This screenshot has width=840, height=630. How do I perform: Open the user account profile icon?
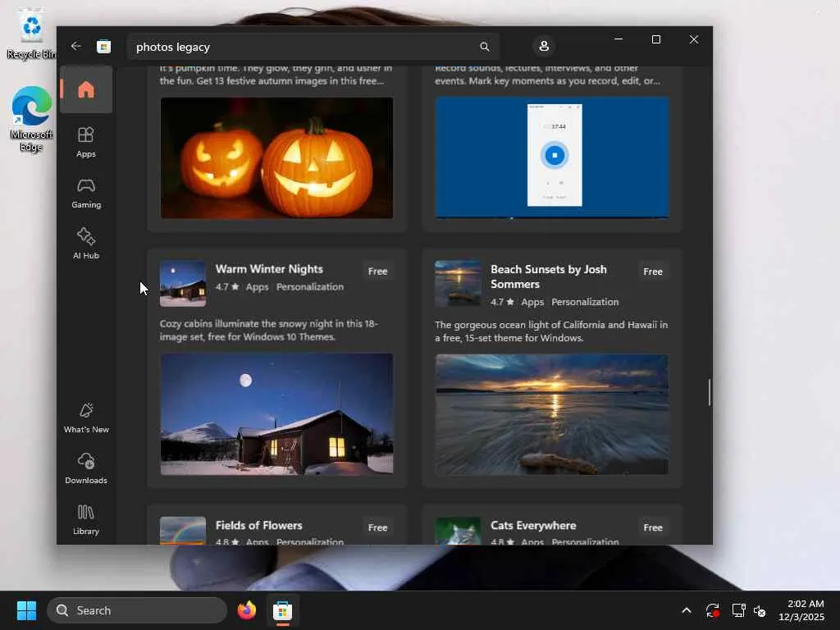(x=544, y=46)
